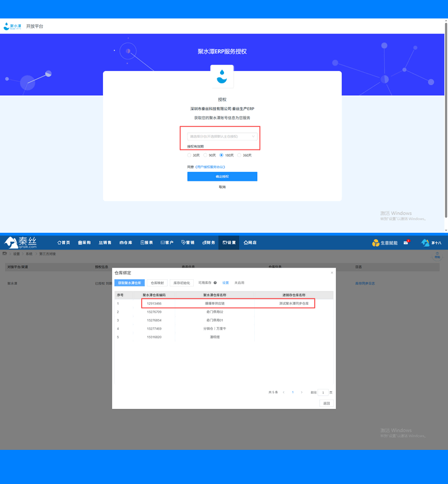The width and height of the screenshot is (448, 484).
Task: Click the page number jump input field
Action: tap(323, 393)
